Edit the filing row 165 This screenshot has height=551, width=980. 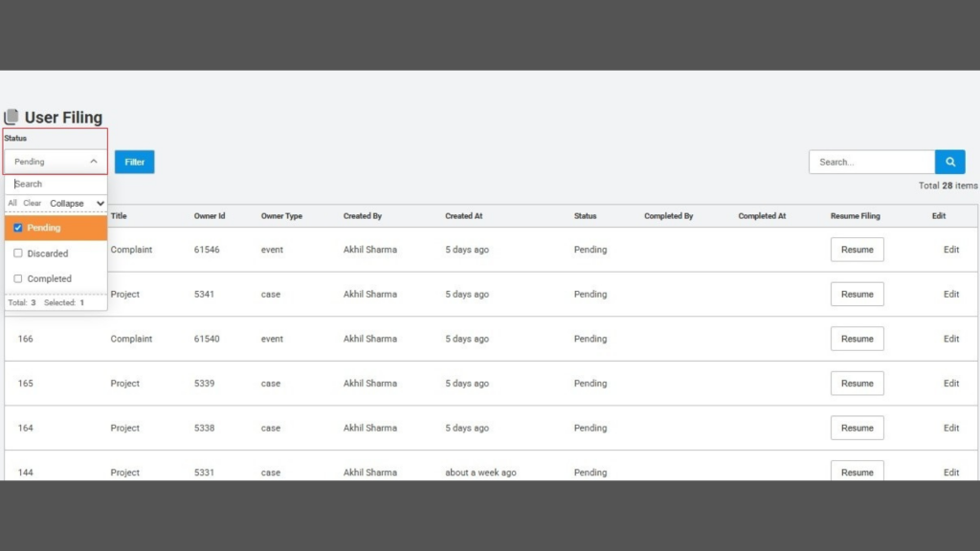pyautogui.click(x=950, y=383)
